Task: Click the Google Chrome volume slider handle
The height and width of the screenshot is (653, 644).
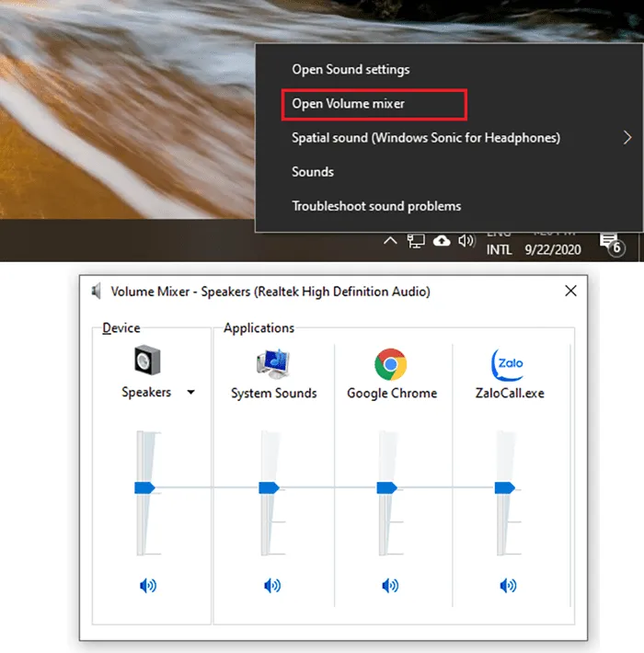Action: (386, 487)
